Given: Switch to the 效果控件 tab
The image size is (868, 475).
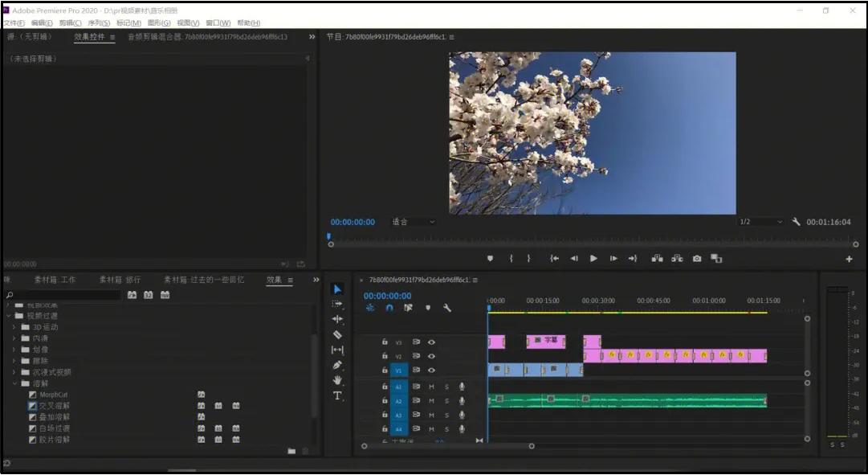Looking at the screenshot, I should (x=89, y=37).
